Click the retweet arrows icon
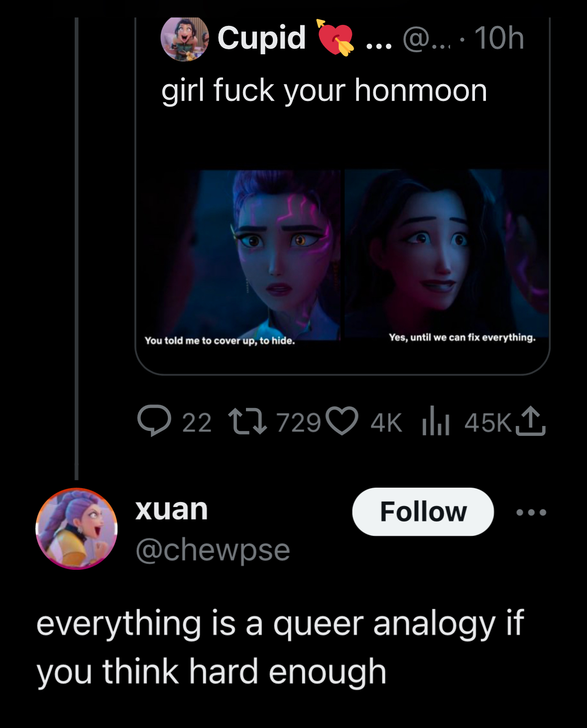 click(x=247, y=421)
